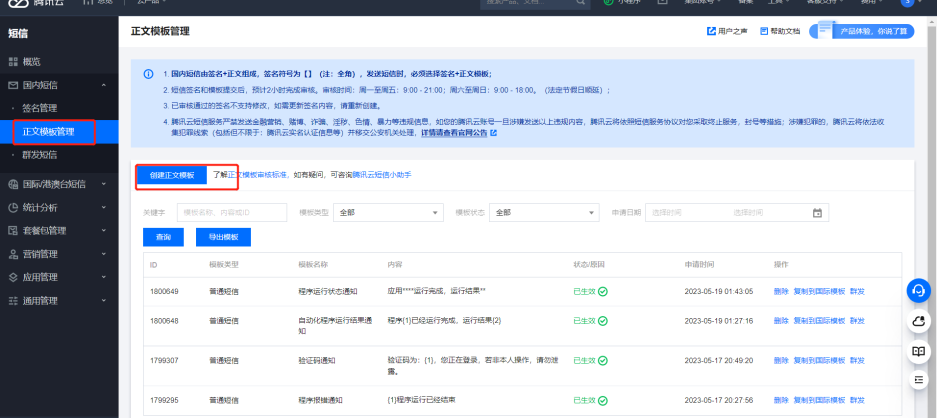Open the 腾讯云短信小助手 link
Screen dimensions: 937x418
[x=382, y=175]
